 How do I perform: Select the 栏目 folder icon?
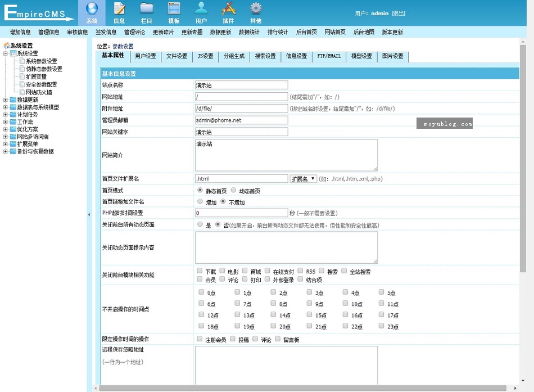click(146, 9)
